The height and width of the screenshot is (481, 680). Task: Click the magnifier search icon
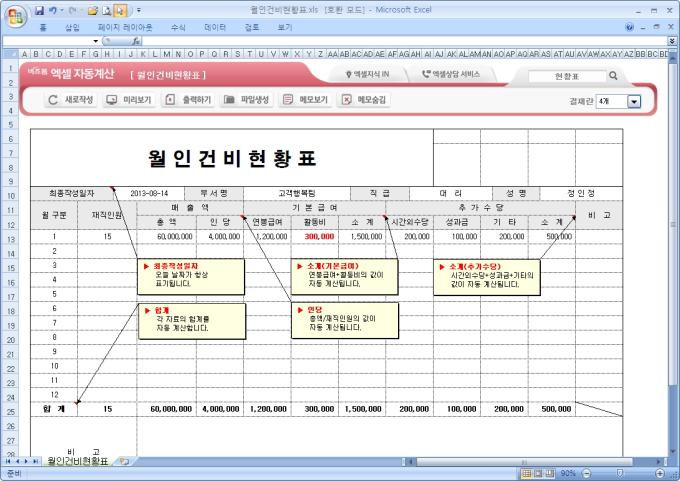(x=613, y=75)
